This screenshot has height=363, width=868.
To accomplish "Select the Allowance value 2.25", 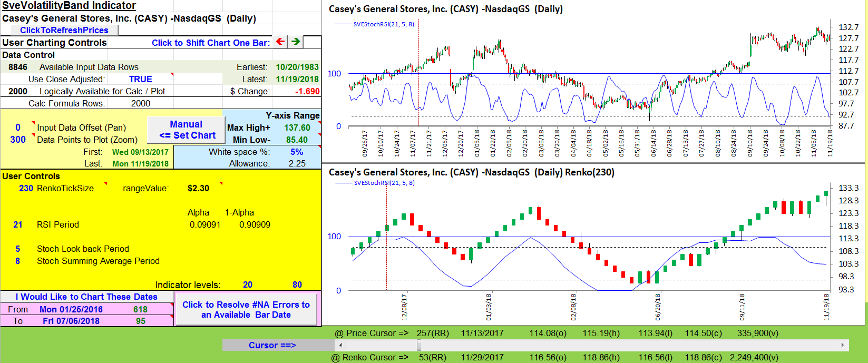I will (x=297, y=163).
